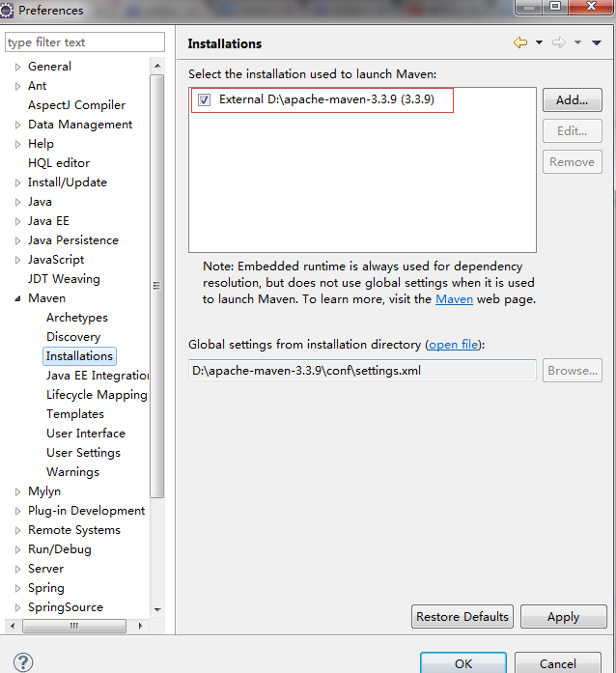
Task: Maximize the Preferences window
Action: point(555,6)
